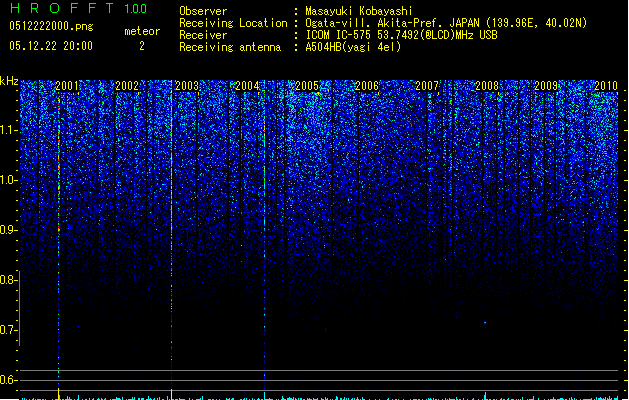
Task: Click the 1.0 kHz axis tick label
Action: point(8,180)
